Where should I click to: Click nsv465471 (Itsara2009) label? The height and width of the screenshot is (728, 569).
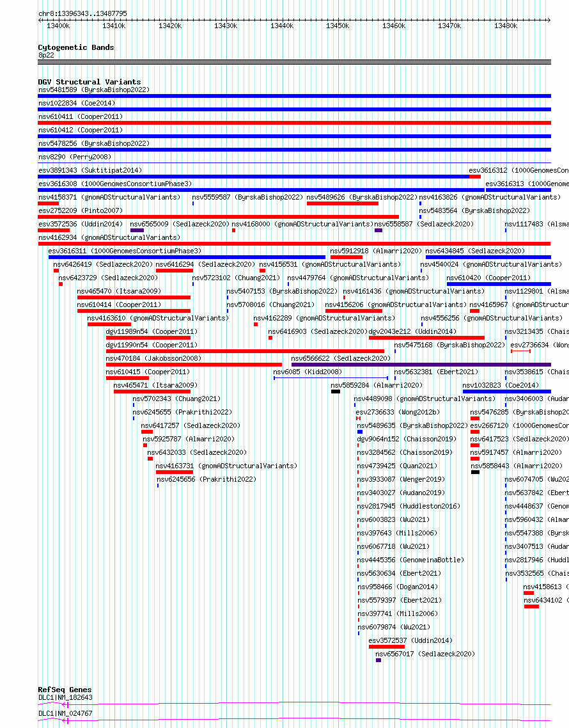pos(155,386)
